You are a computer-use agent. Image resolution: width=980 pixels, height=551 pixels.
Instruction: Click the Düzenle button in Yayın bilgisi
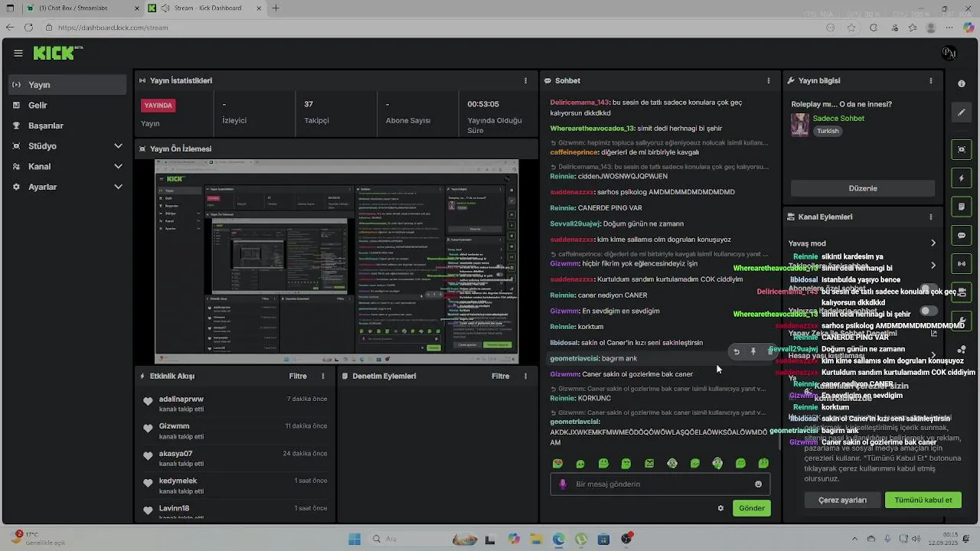pos(863,188)
